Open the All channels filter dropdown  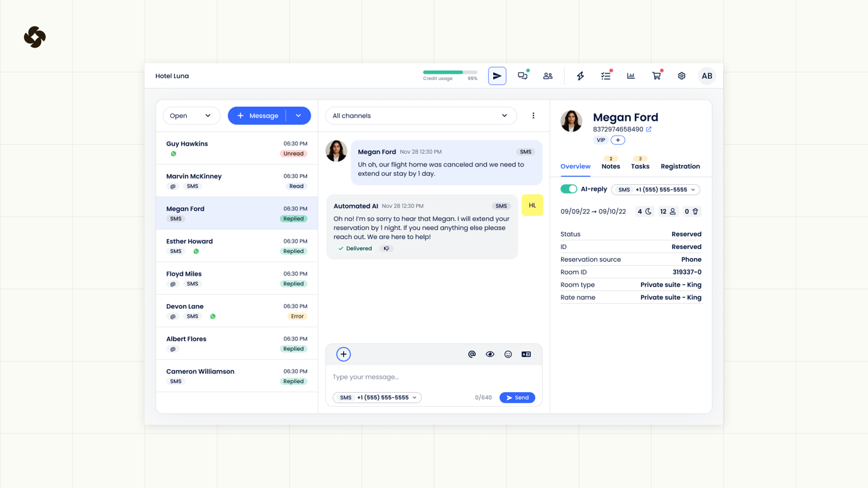421,116
